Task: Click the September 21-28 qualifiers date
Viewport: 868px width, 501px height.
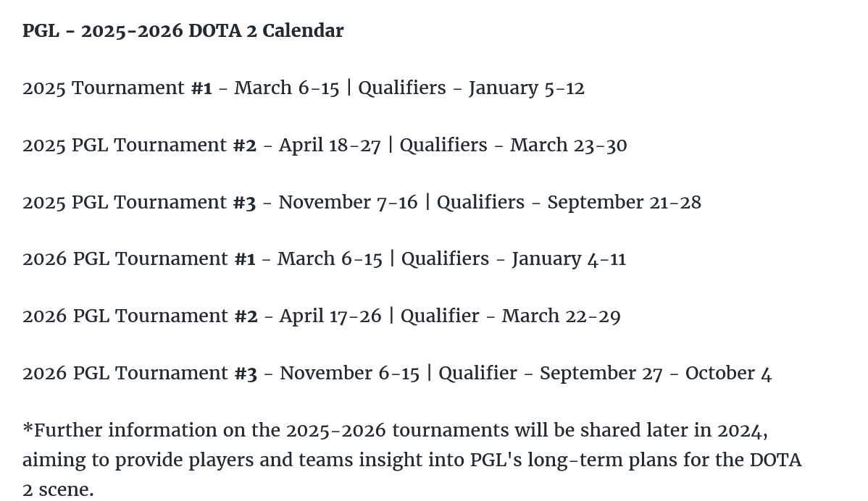Action: (624, 203)
